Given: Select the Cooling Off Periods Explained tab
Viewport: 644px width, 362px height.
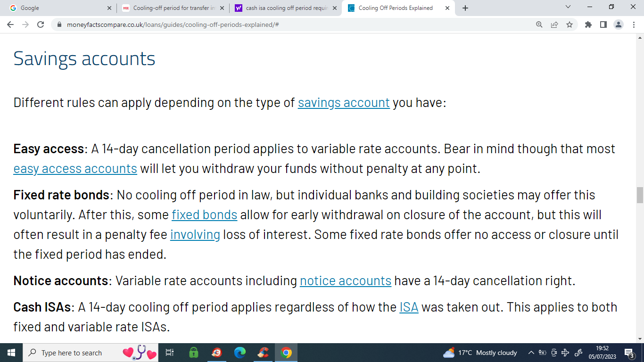Looking at the screenshot, I should coord(396,8).
